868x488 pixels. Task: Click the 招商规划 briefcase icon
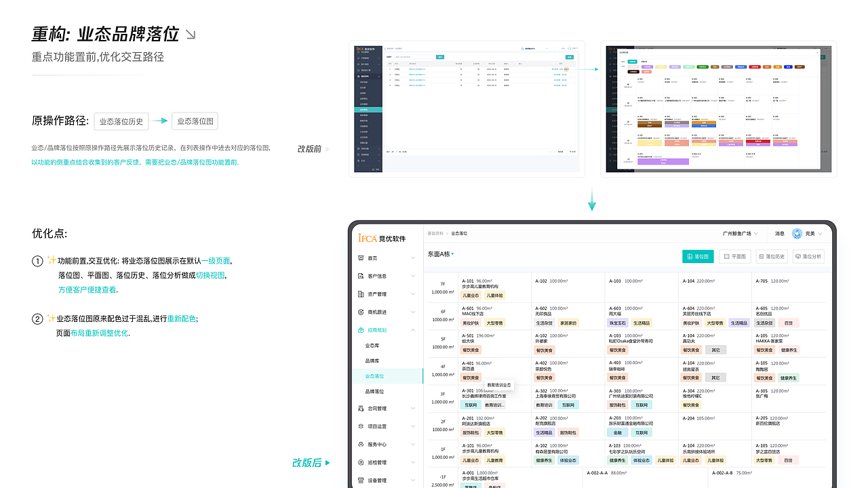click(360, 330)
